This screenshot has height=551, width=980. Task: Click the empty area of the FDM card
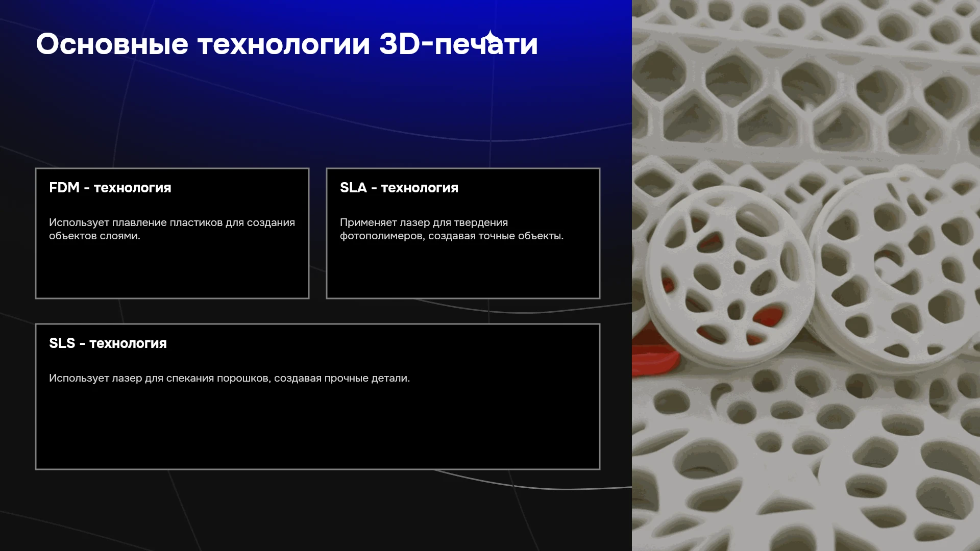(172, 270)
